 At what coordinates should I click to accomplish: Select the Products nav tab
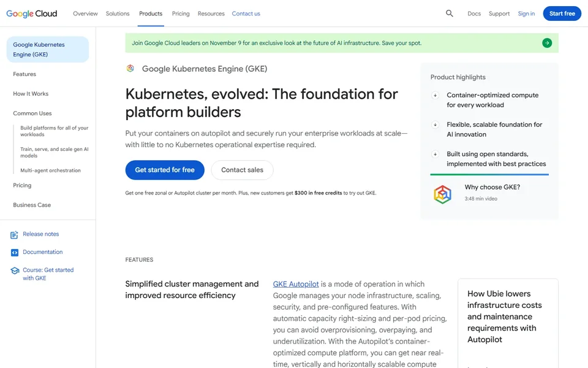pyautogui.click(x=151, y=13)
